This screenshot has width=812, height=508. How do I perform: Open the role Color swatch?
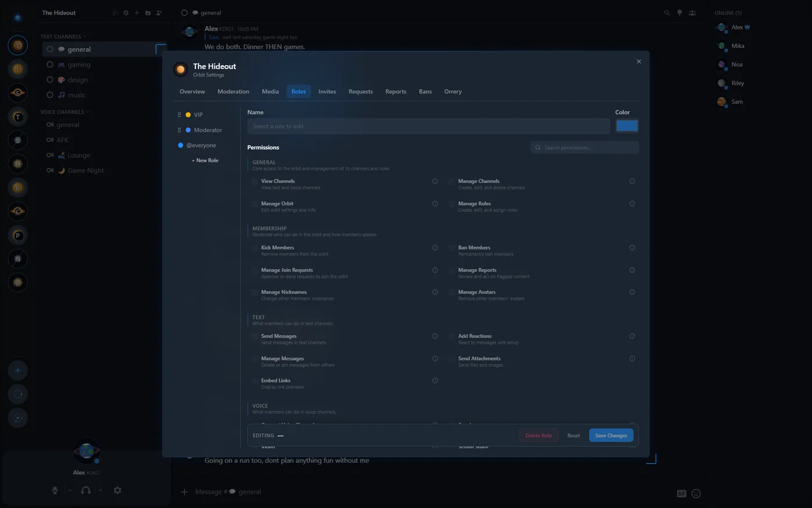click(x=627, y=126)
